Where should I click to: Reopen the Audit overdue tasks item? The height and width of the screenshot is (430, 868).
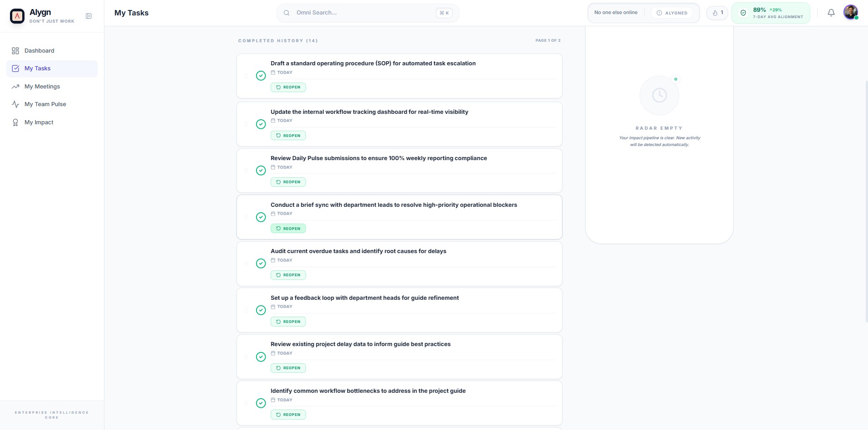tap(288, 275)
